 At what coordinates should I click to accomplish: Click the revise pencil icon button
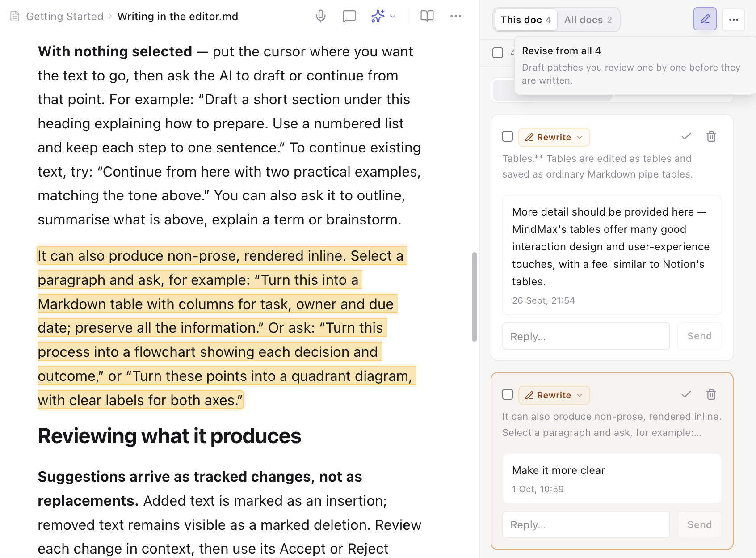tap(705, 19)
